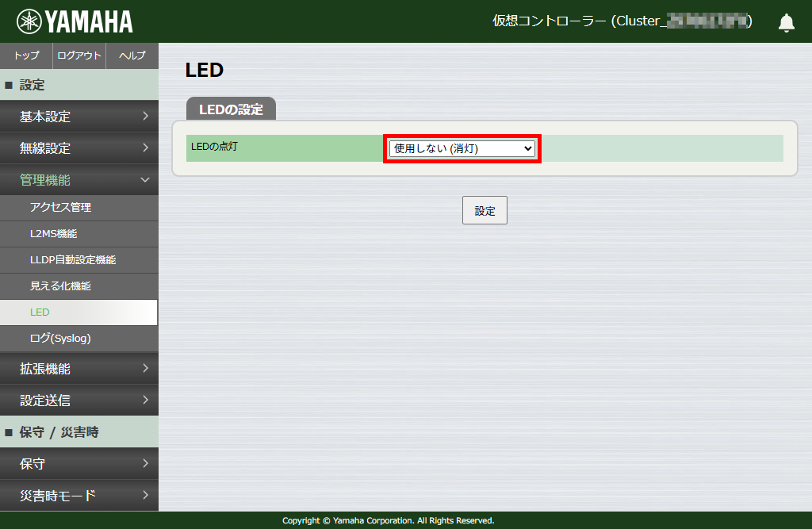Image resolution: width=812 pixels, height=529 pixels.
Task: Expand the 拡張機能 menu
Action: pos(79,368)
